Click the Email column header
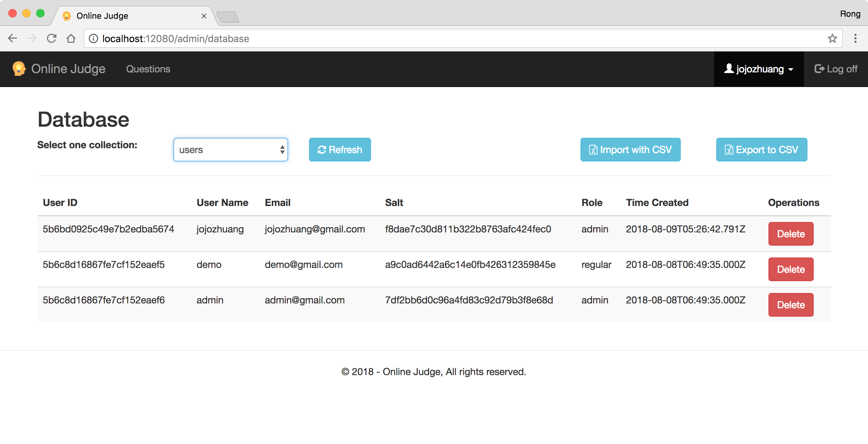This screenshot has height=444, width=868. pyautogui.click(x=278, y=203)
